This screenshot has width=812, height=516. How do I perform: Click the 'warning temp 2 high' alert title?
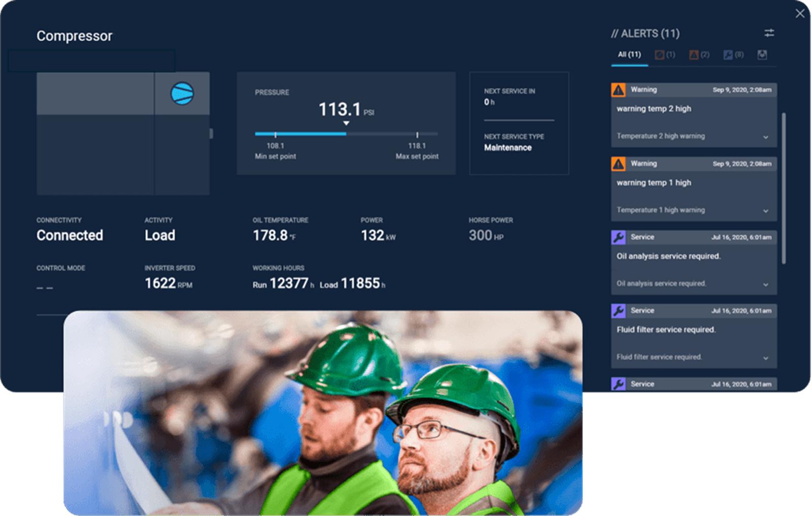(x=654, y=109)
